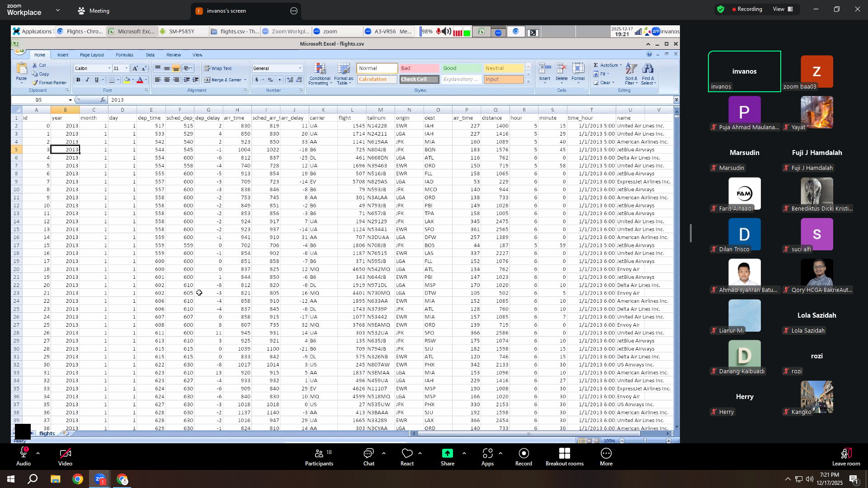Click the Decrease Decimal icon
This screenshot has height=488, width=868.
(299, 80)
